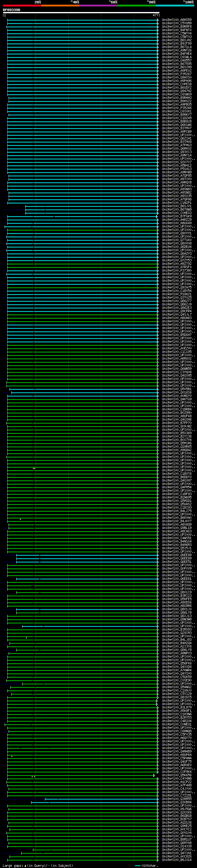Select hit label UniRef100_C5YUM9

point(177,23)
